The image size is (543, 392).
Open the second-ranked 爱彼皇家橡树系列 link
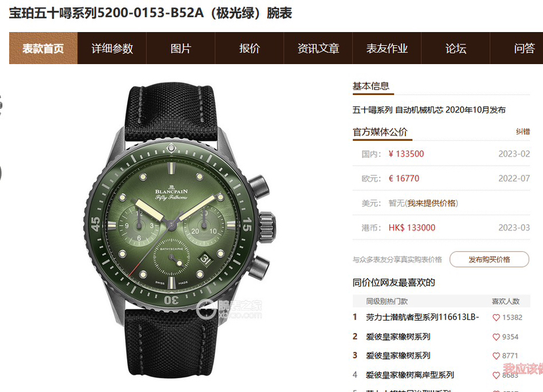[x=398, y=336]
